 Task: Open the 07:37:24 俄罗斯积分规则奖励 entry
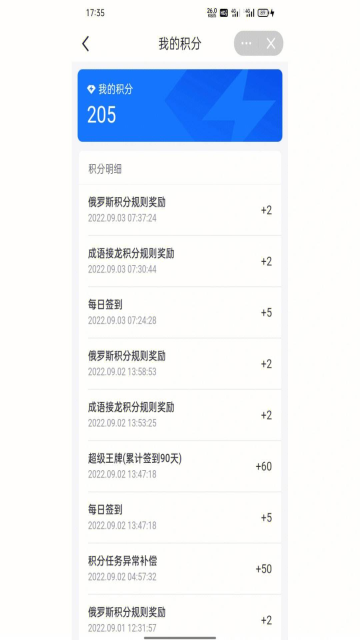point(180,210)
